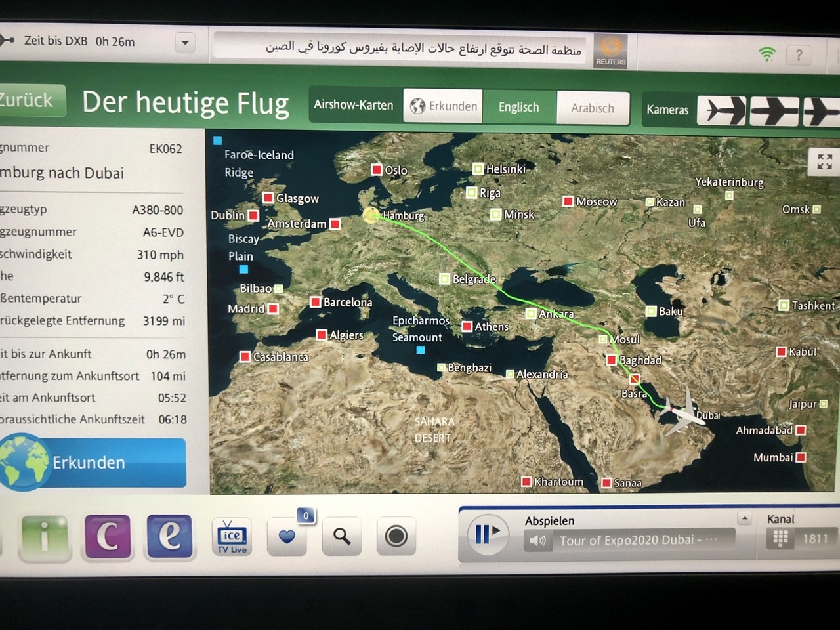
Task: Select the second airplane camera view
Action: pos(774,111)
